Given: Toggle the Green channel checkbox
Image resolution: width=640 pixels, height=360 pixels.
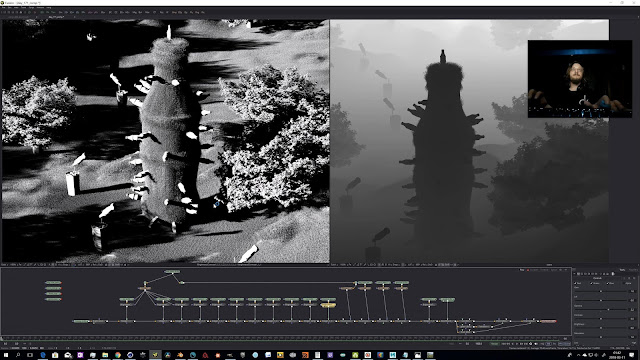Looking at the screenshot, I should 591,283.
